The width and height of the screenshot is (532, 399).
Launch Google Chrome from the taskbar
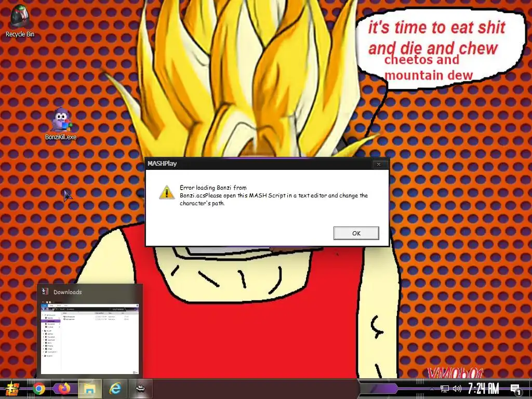coord(38,389)
